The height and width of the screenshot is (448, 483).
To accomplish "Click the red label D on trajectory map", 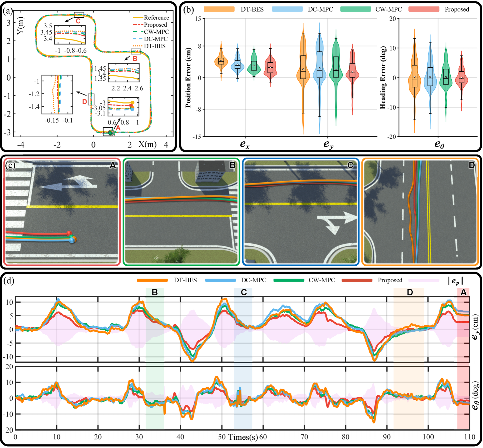I will (x=84, y=102).
